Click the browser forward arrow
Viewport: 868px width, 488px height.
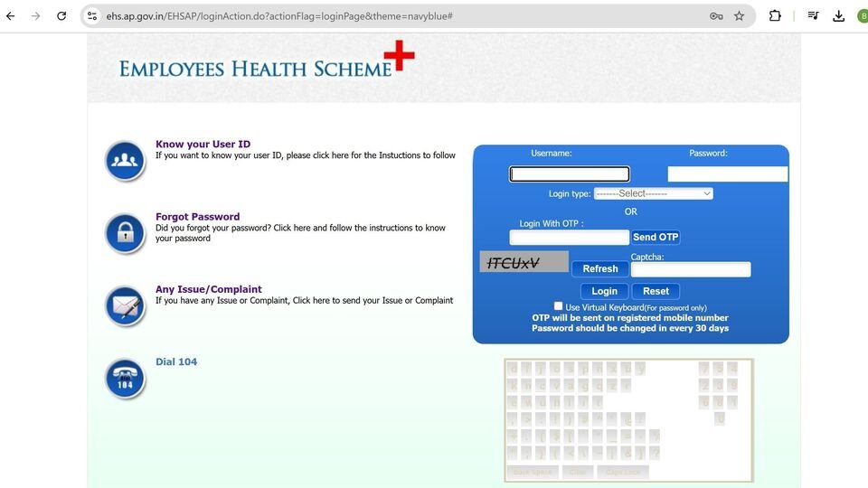tap(36, 16)
